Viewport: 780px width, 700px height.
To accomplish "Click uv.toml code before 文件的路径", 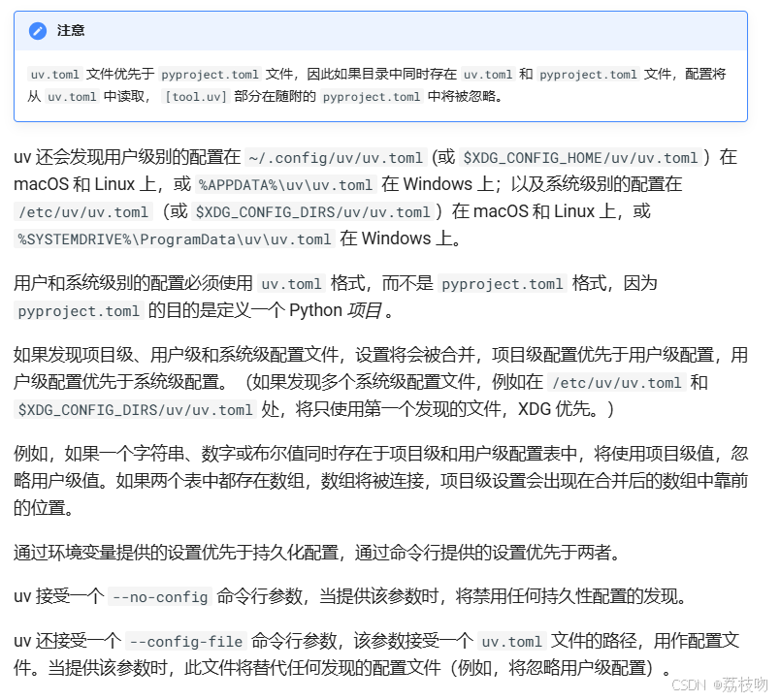I will click(512, 641).
